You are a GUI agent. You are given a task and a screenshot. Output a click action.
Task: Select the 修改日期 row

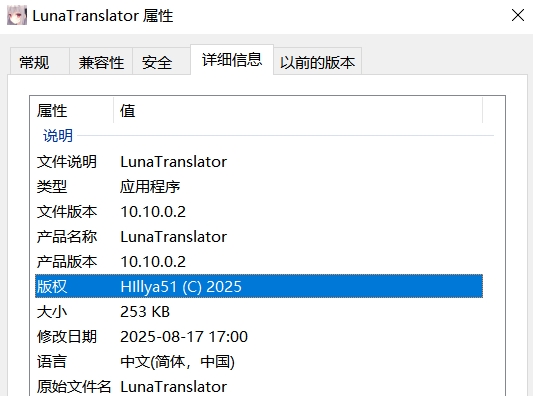click(259, 337)
